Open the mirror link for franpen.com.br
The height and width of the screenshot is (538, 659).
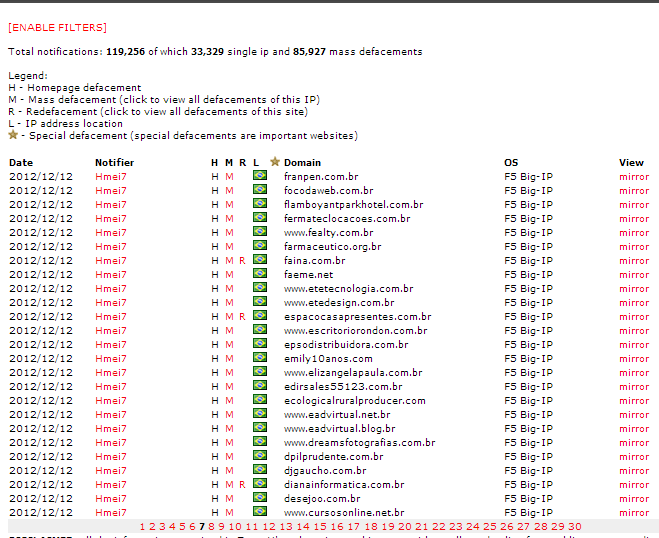click(634, 177)
